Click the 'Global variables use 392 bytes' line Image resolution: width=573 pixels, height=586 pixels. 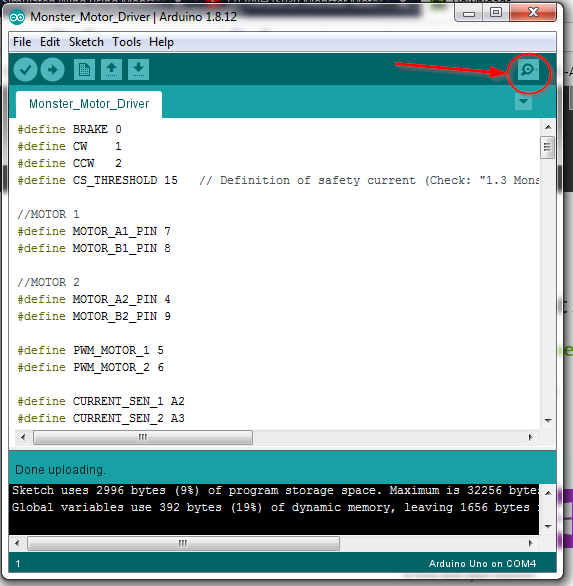(275, 508)
